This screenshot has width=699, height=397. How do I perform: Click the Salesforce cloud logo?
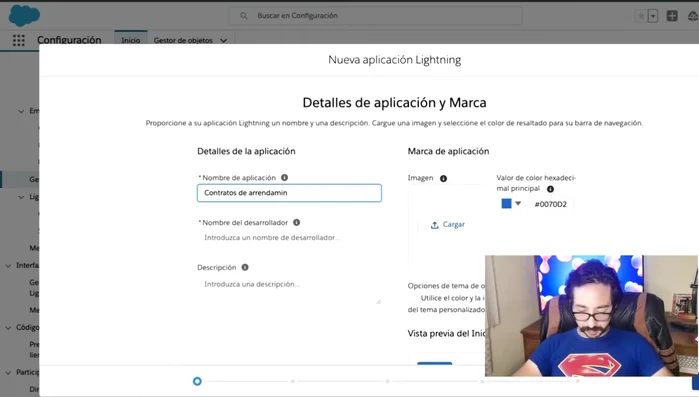tap(24, 16)
